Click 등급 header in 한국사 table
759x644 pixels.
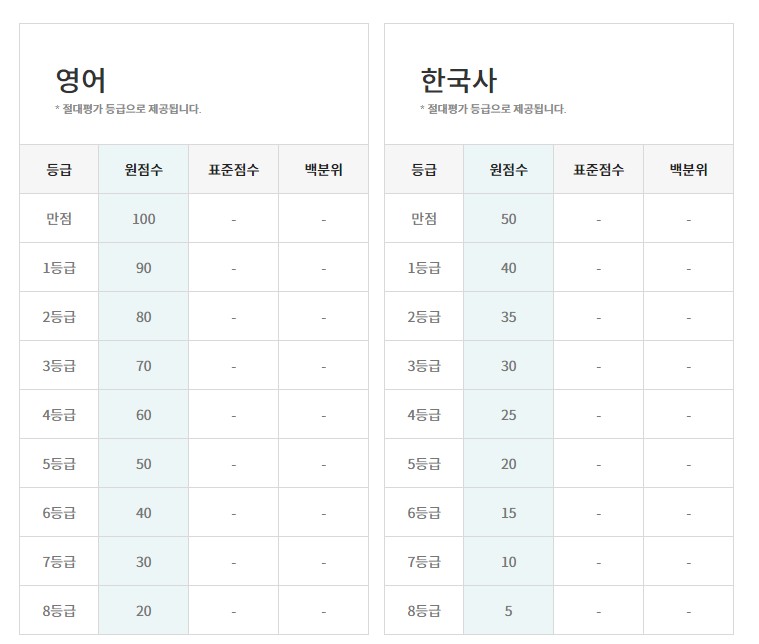pyautogui.click(x=424, y=169)
